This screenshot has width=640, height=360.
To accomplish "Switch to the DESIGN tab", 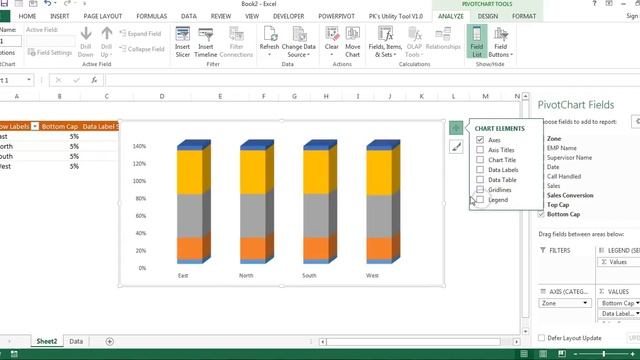I will pos(488,16).
